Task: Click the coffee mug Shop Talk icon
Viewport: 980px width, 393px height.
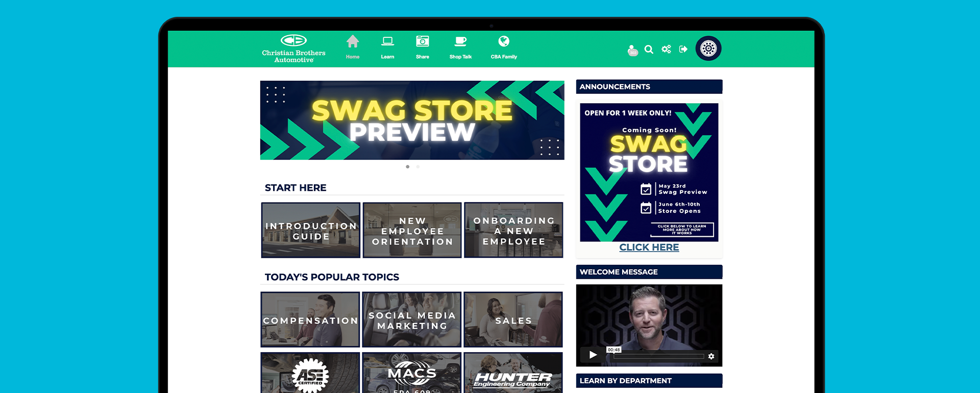Action: click(460, 41)
